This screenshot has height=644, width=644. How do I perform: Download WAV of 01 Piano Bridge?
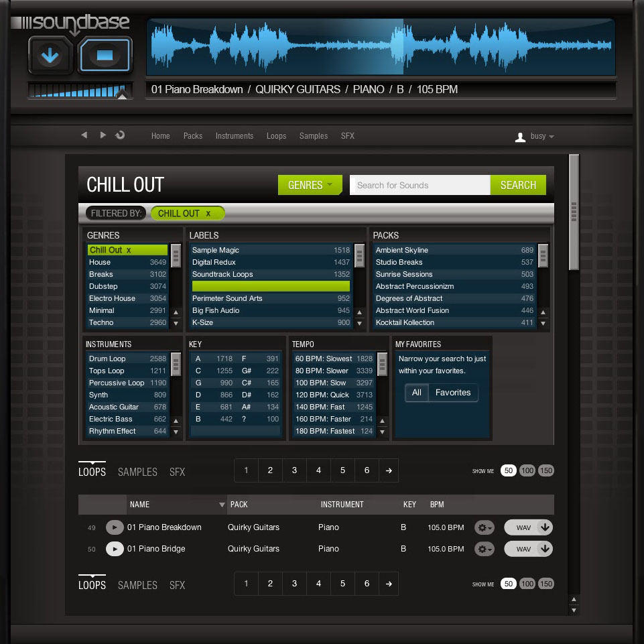528,549
